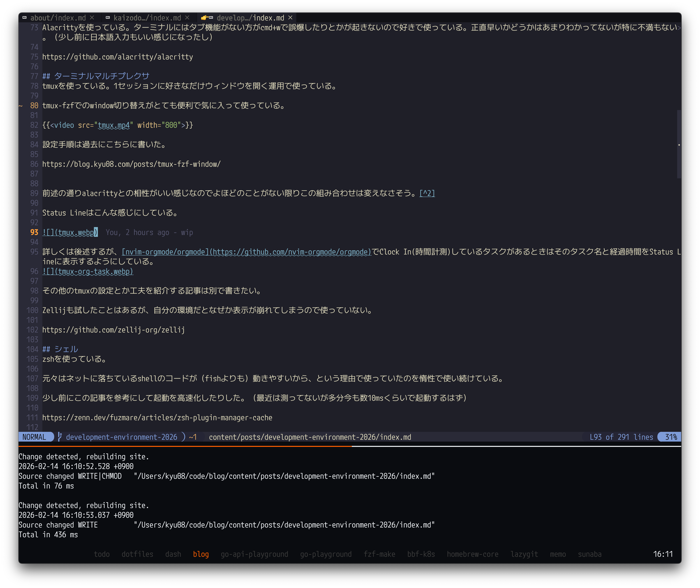The width and height of the screenshot is (700, 588).
Task: Switch to the kaizodo index.md buffer tab
Action: coord(147,18)
